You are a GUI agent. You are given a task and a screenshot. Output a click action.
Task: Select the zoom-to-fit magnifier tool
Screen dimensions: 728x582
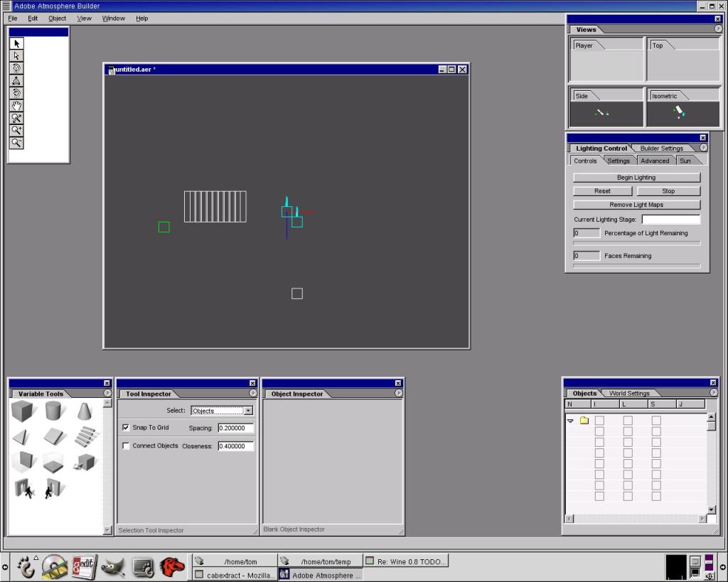[16, 118]
